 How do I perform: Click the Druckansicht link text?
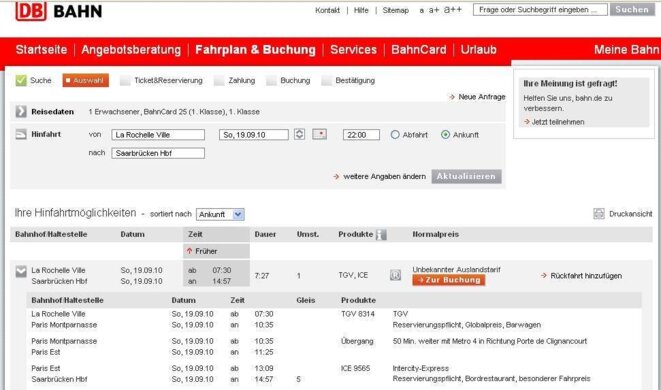tap(630, 214)
